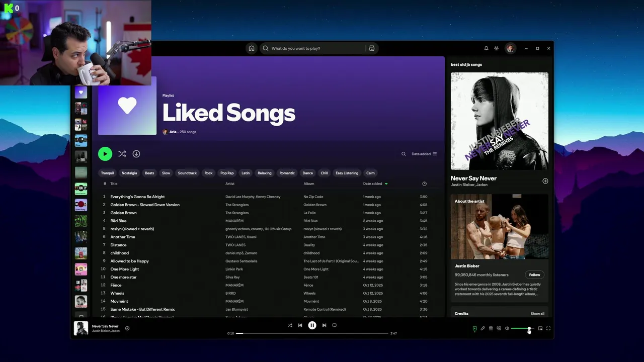Select the track Wheels
The width and height of the screenshot is (644, 362).
coord(117,293)
